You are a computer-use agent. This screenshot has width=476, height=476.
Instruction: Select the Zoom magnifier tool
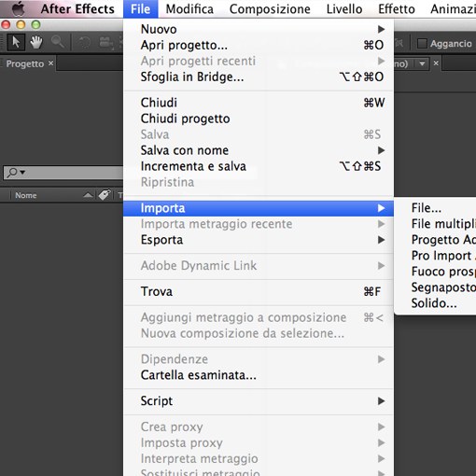58,42
